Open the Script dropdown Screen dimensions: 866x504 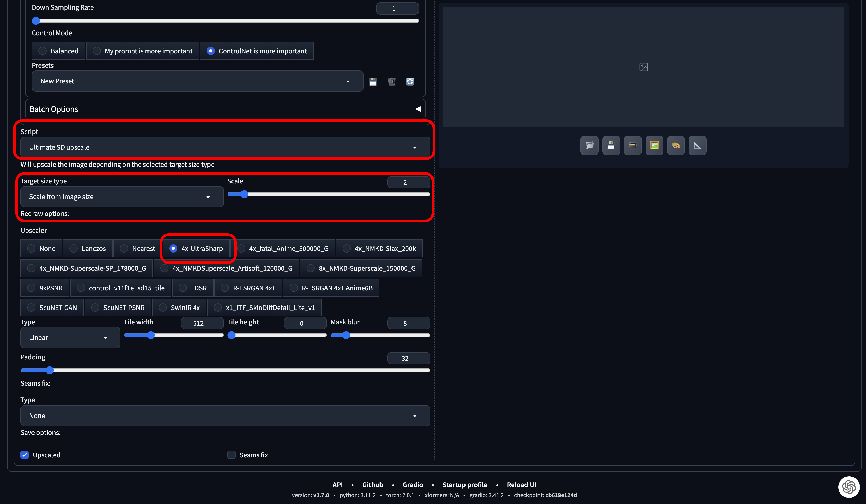(x=225, y=147)
